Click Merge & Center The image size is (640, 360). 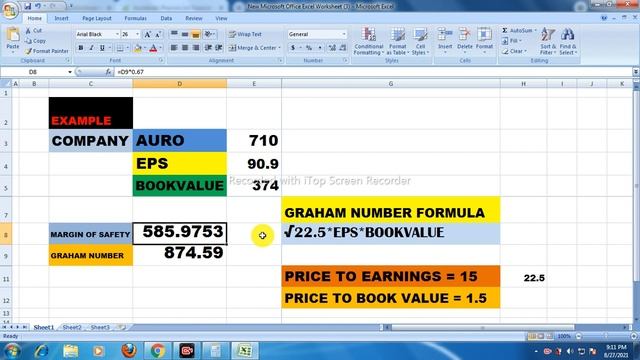point(252,48)
